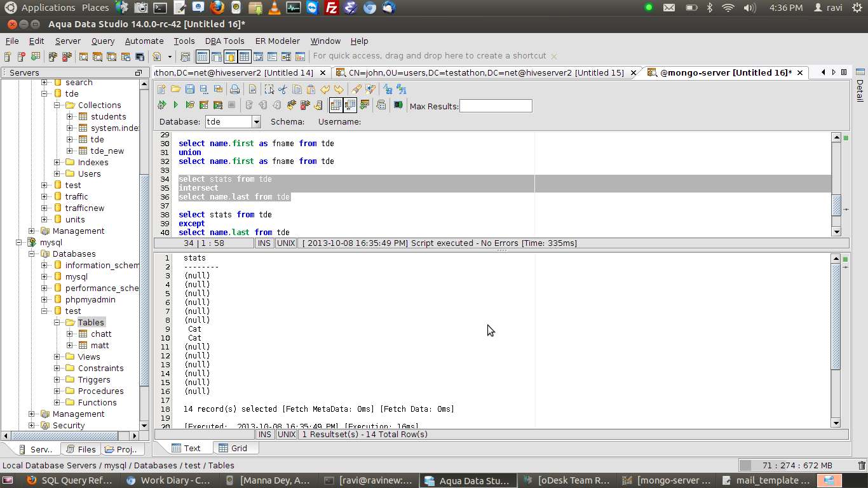Cut selection with the scissors icon
This screenshot has height=488, width=868.
coord(283,90)
